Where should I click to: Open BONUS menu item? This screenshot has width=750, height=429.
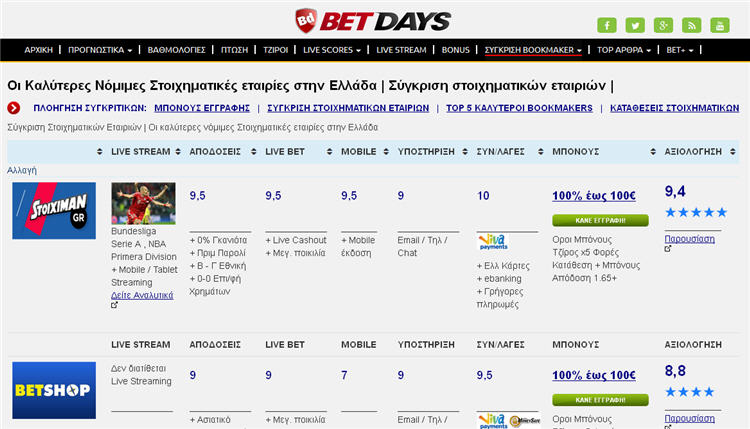455,50
